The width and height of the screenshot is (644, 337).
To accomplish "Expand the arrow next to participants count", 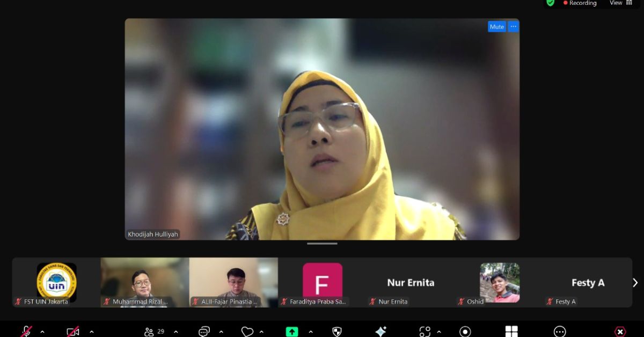I will [x=175, y=332].
